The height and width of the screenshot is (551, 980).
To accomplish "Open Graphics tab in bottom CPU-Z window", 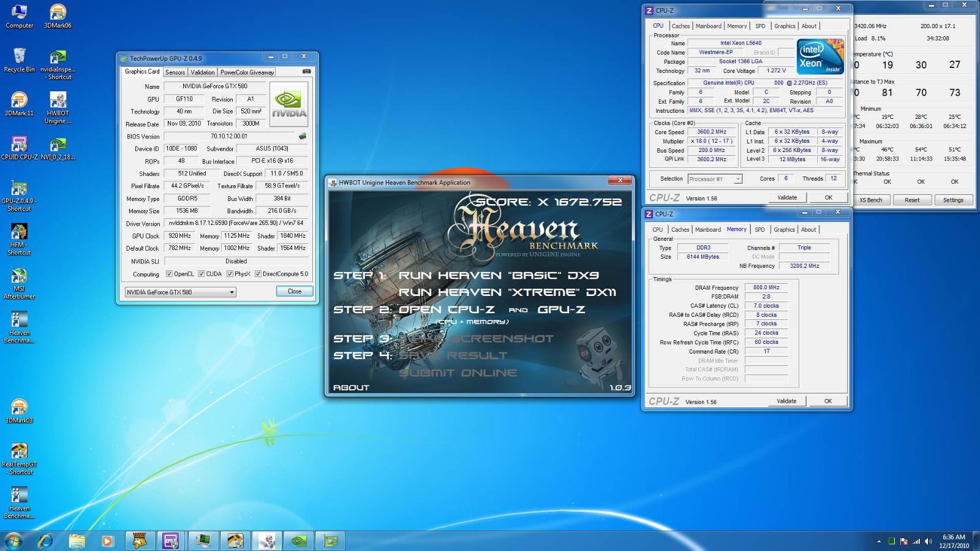I will pyautogui.click(x=784, y=229).
